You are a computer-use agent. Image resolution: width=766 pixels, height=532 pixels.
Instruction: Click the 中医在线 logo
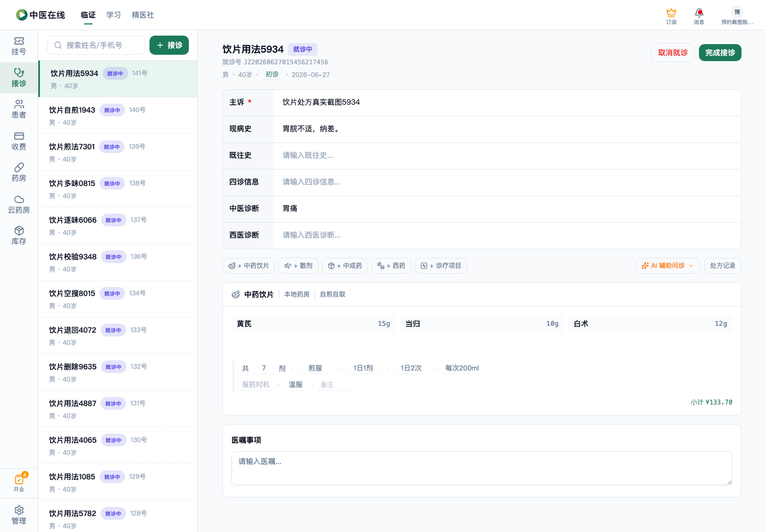(x=40, y=15)
